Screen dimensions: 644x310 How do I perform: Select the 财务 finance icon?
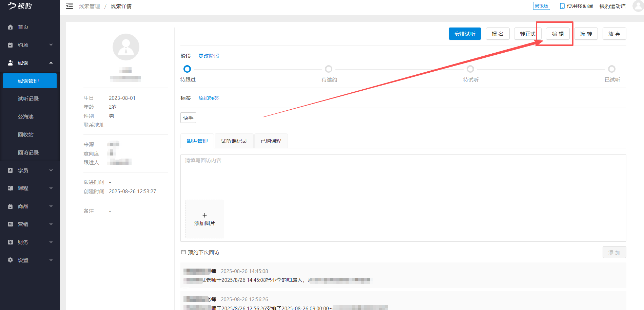[10, 242]
